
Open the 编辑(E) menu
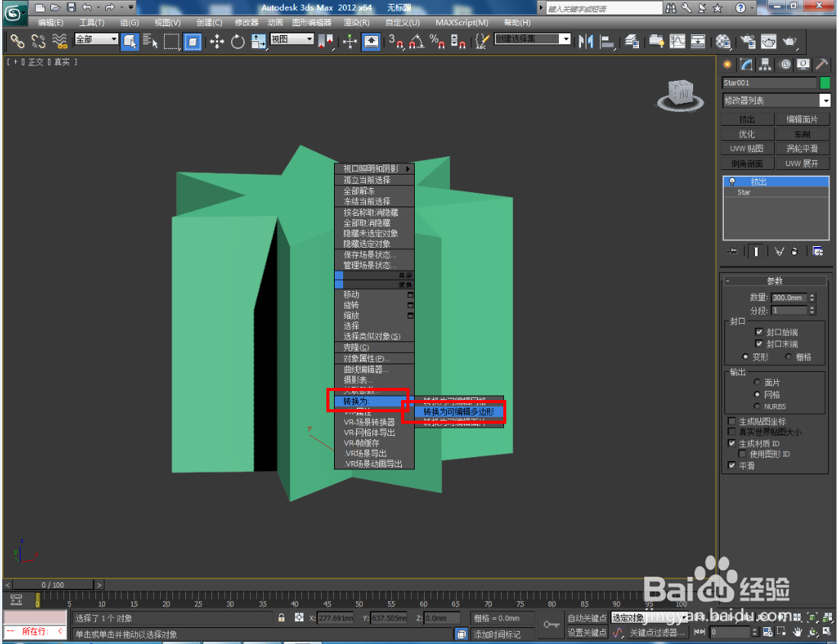pyautogui.click(x=51, y=22)
